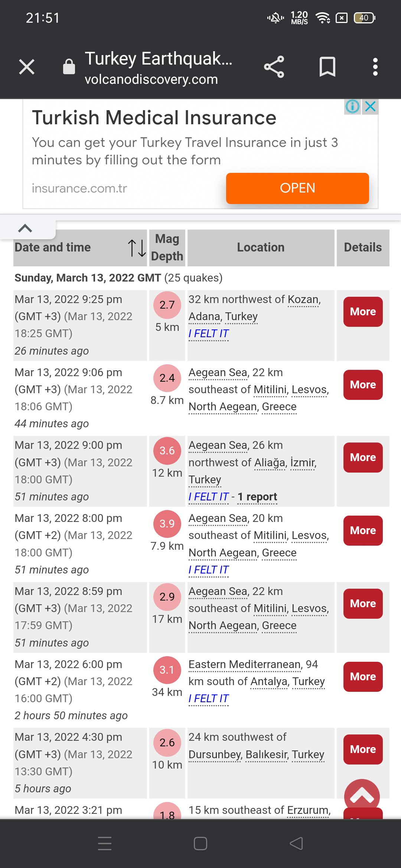This screenshot has height=868, width=401.
Task: Close the browser custom tab
Action: [27, 67]
